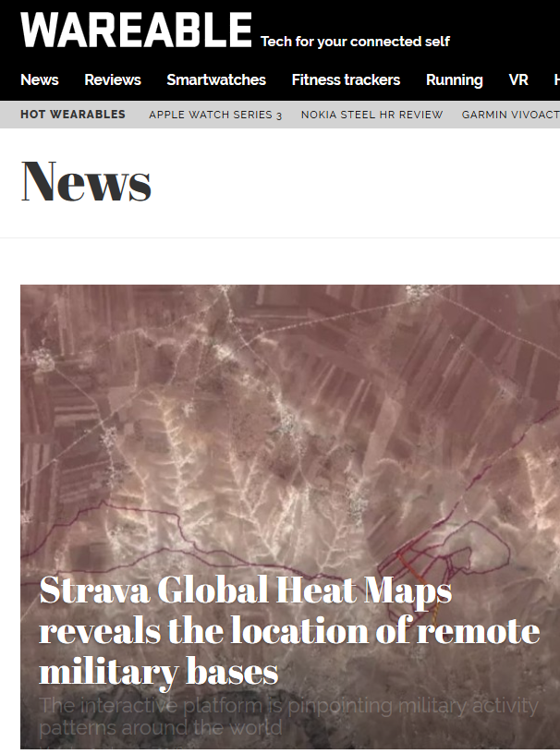The height and width of the screenshot is (754, 560).
Task: Open Apple Watch Series 3 link
Action: click(x=215, y=115)
